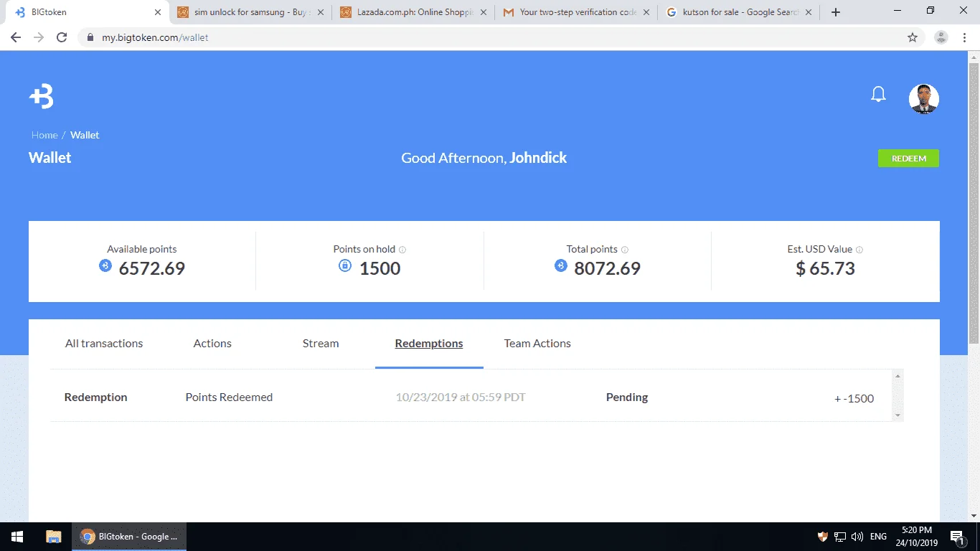Click the Redemption row label
This screenshot has height=551, width=980.
[x=95, y=397]
